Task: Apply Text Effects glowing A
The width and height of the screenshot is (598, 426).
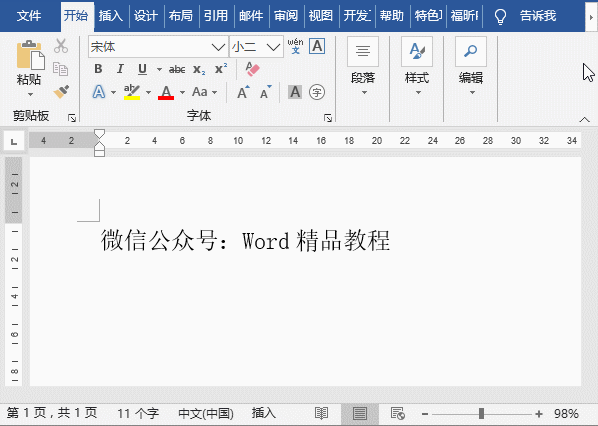Action: (x=99, y=92)
